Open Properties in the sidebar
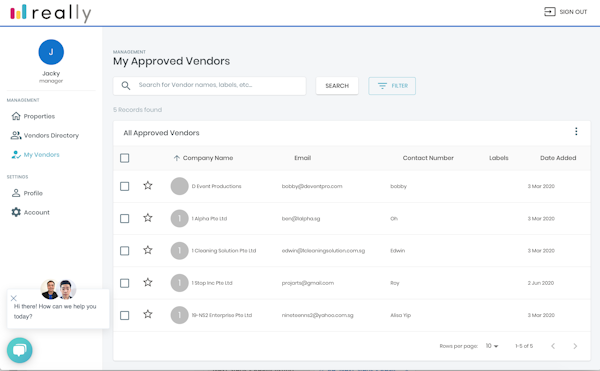 33,116
